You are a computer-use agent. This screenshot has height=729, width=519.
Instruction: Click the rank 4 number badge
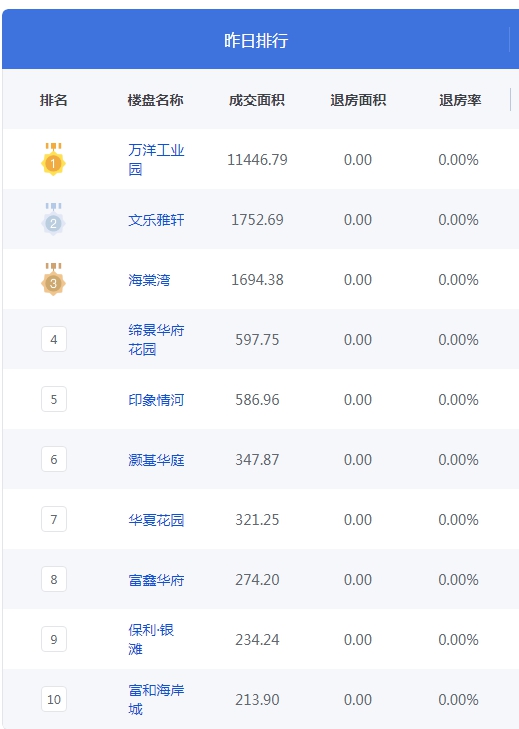click(54, 339)
